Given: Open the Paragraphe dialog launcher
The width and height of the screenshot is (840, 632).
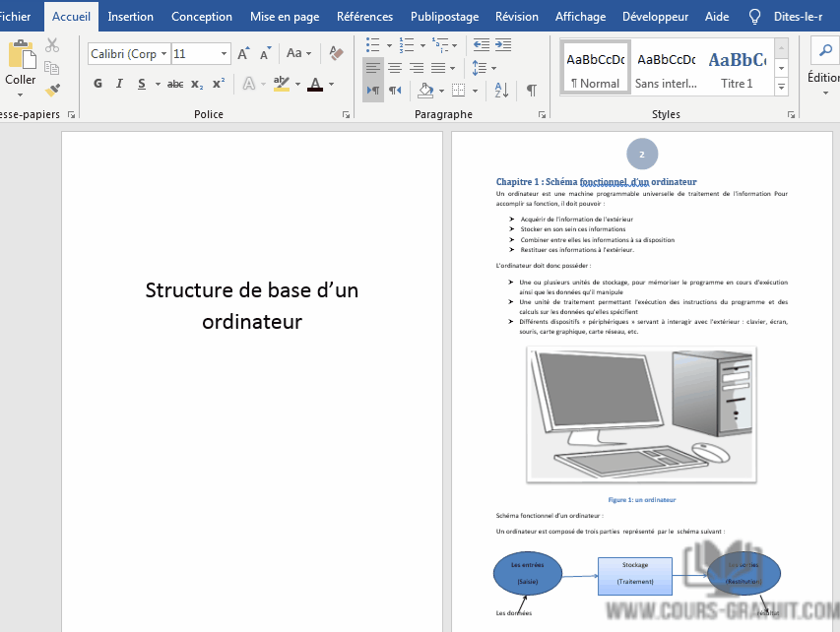Looking at the screenshot, I should (543, 114).
